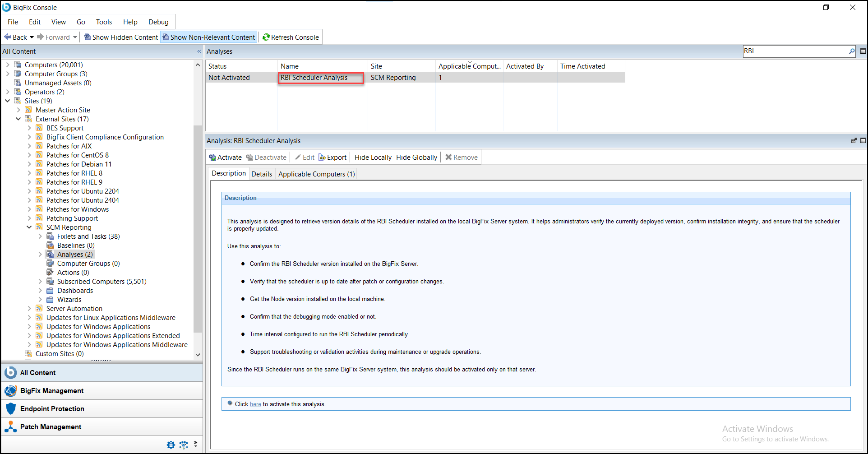Pop out the analysis document pane

854,141
